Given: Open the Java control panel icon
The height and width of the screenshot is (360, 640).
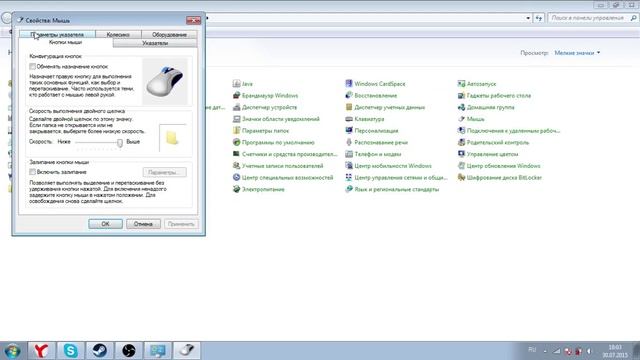Looking at the screenshot, I should pos(236,84).
